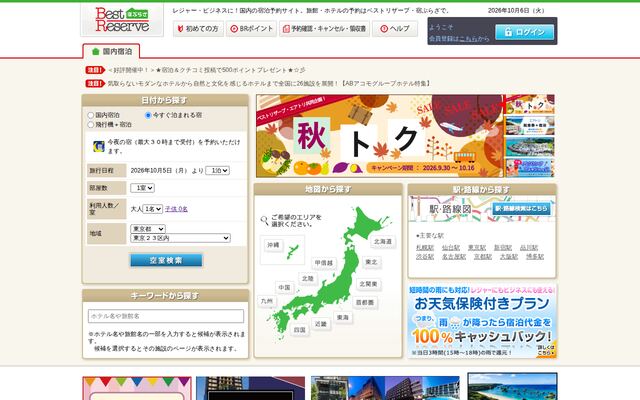This screenshot has width=640, height=400.
Task: Open the 品川駅 station link
Action: [x=529, y=248]
